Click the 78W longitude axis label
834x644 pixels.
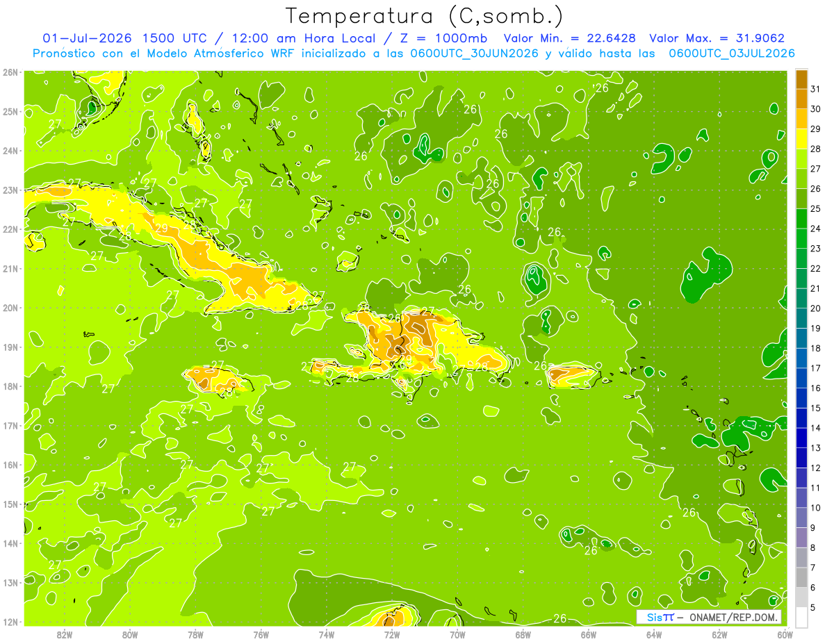coord(195,634)
